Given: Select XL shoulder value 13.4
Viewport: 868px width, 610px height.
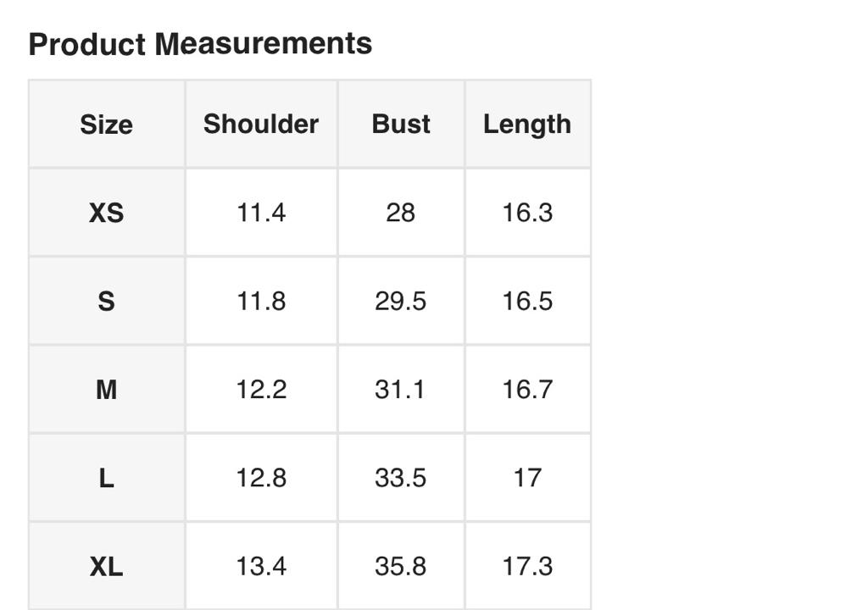Looking at the screenshot, I should pos(261,566).
